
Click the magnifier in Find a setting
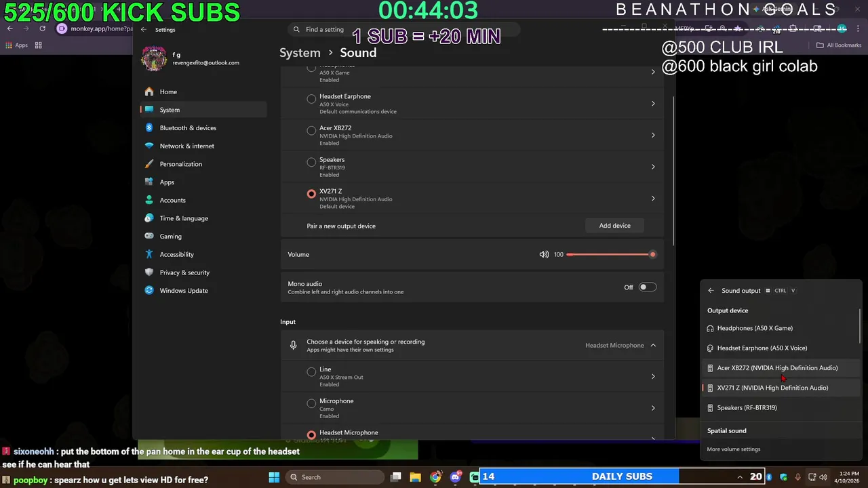[296, 30]
